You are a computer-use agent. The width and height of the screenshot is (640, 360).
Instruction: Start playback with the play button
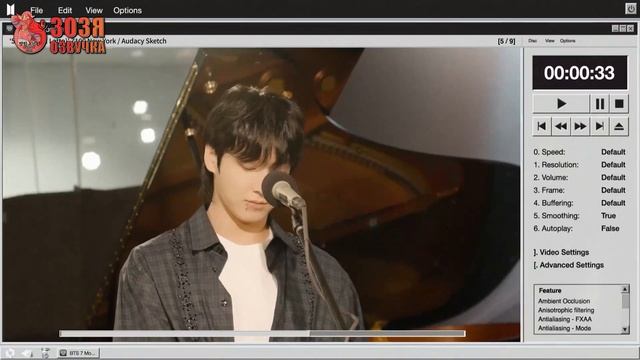pos(561,104)
